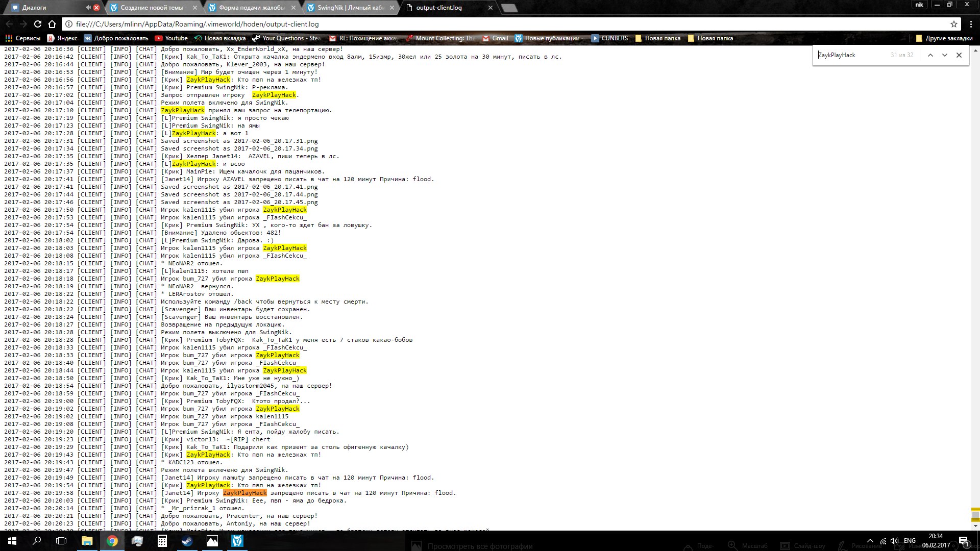Reload the page with refresh icon
Viewport: 980px width, 551px height.
pyautogui.click(x=38, y=24)
